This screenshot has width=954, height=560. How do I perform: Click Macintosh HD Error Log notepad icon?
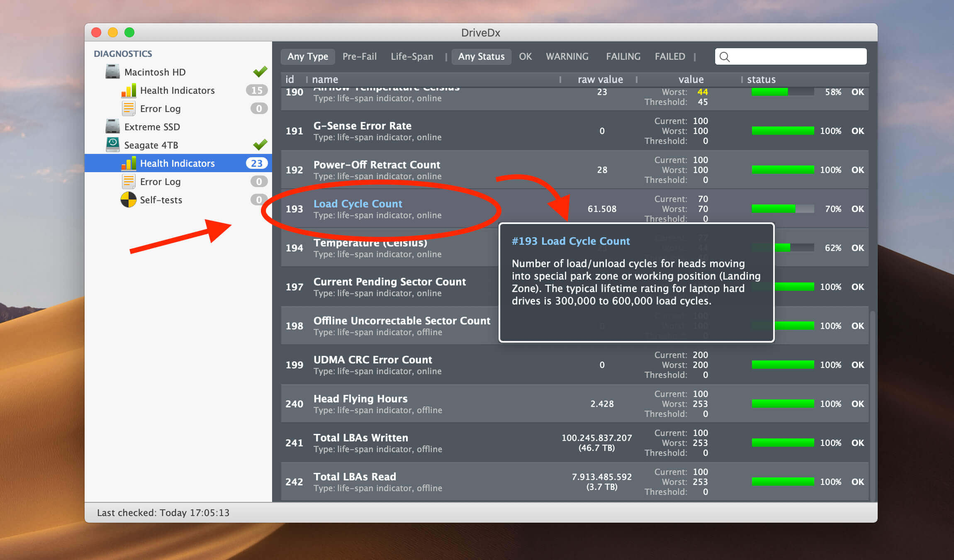point(129,108)
